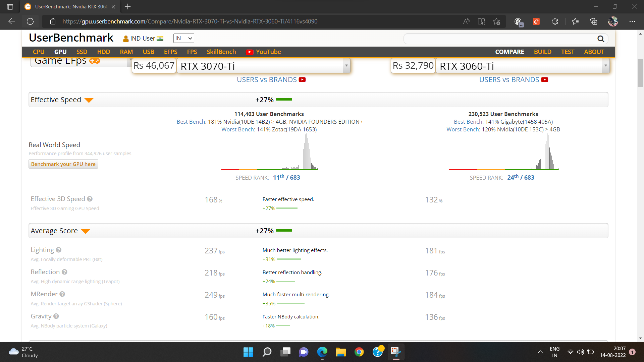
Task: Open browser extensions puzzle icon
Action: pos(555,21)
